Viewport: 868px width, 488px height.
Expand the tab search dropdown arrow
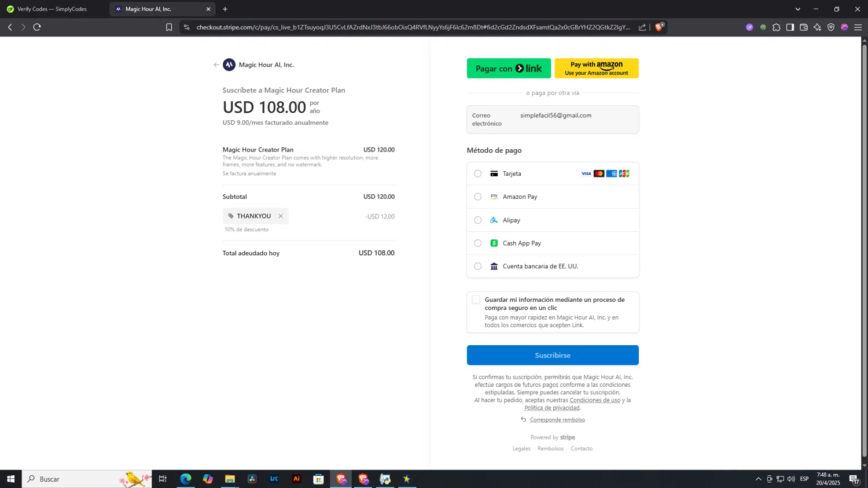click(797, 9)
